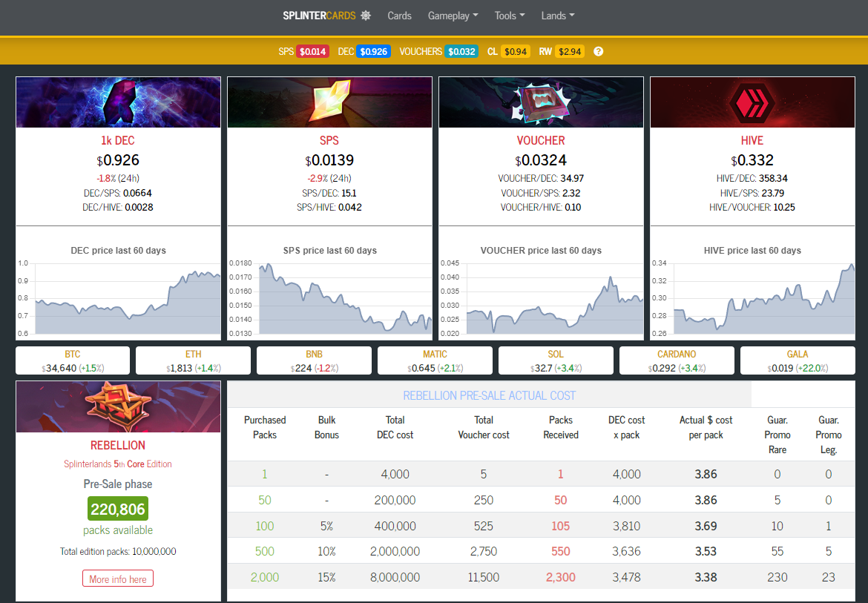Click the CL $0.94 price badge
The height and width of the screenshot is (603, 868).
coord(516,51)
